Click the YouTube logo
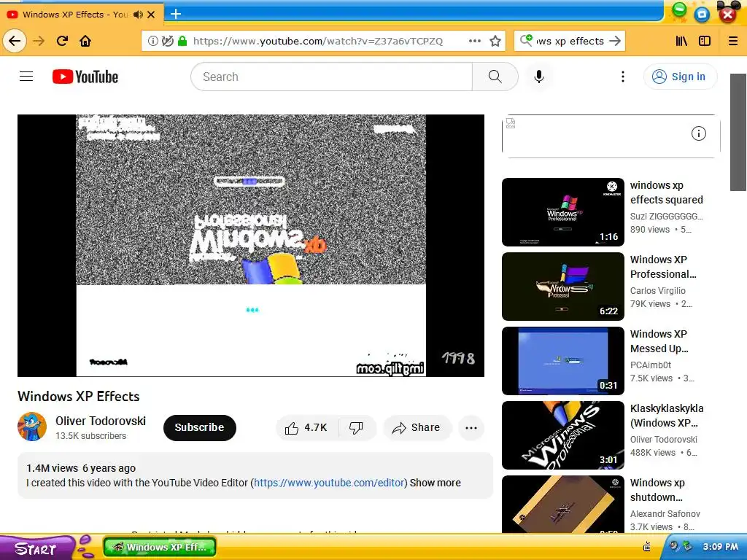The width and height of the screenshot is (747, 560). pyautogui.click(x=85, y=77)
